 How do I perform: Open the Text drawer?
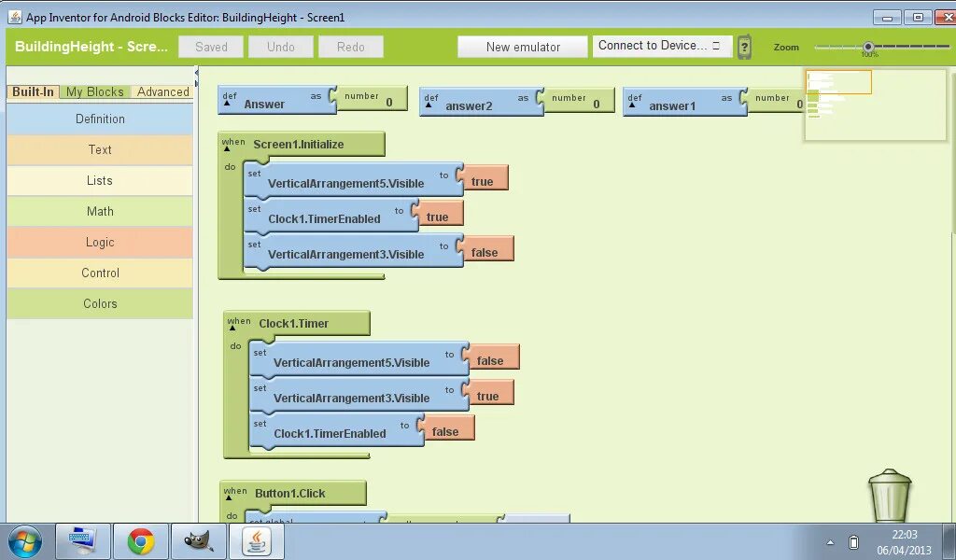(x=100, y=150)
